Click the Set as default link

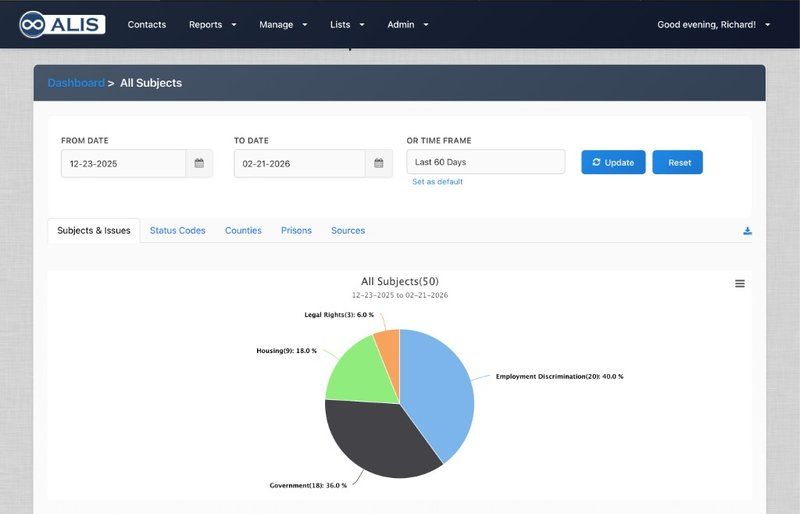pos(437,182)
